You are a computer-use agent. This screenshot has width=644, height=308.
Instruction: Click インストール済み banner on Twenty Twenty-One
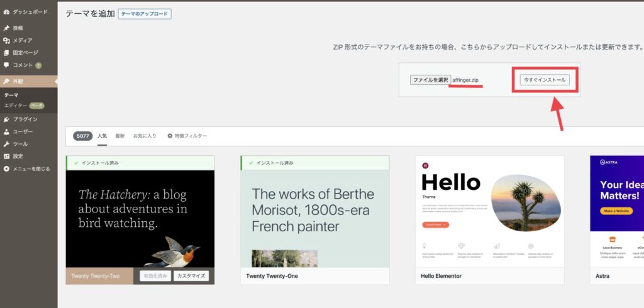pyautogui.click(x=315, y=163)
